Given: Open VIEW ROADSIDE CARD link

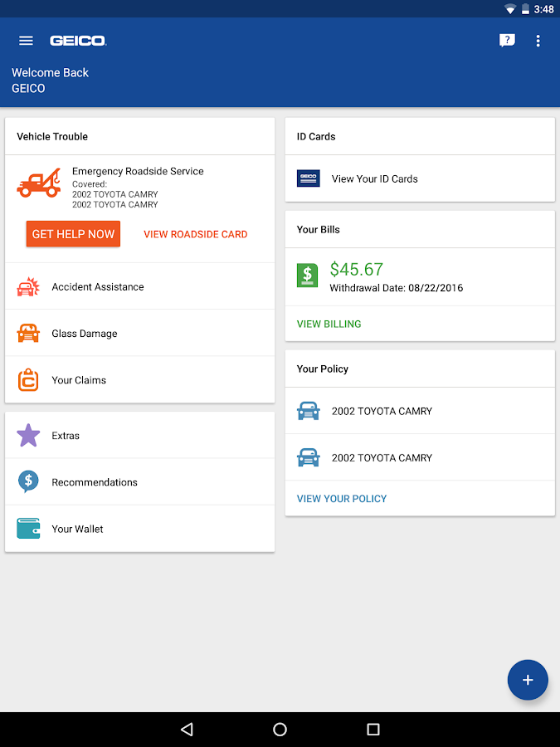Looking at the screenshot, I should 196,234.
